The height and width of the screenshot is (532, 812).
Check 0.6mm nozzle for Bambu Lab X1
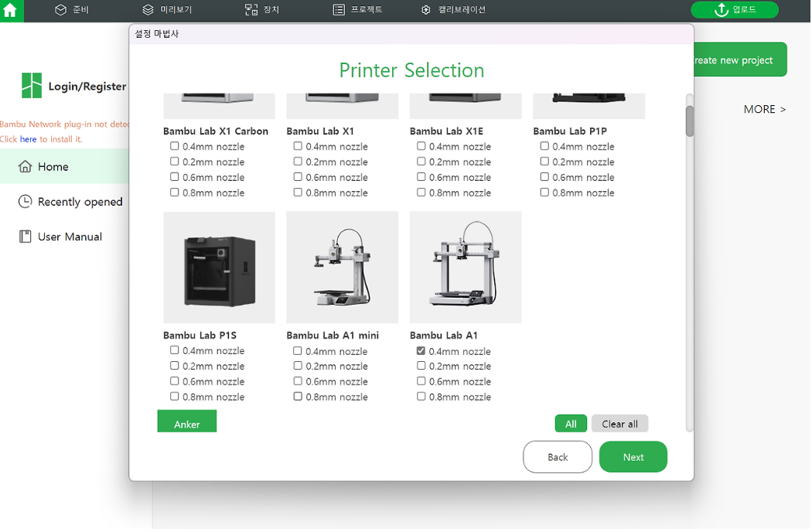tap(298, 177)
